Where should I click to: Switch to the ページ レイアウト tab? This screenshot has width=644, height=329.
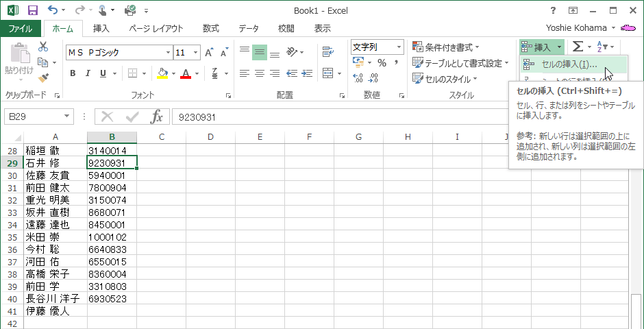click(x=156, y=28)
